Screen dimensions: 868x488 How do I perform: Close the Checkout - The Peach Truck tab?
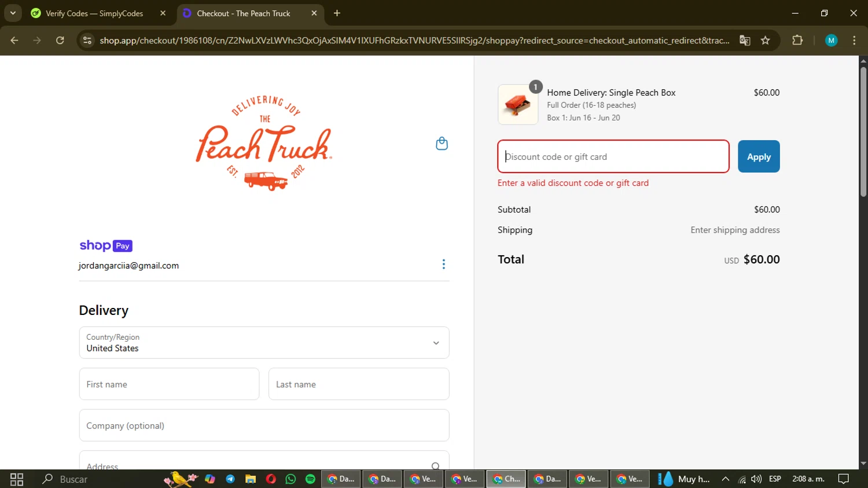pyautogui.click(x=314, y=13)
